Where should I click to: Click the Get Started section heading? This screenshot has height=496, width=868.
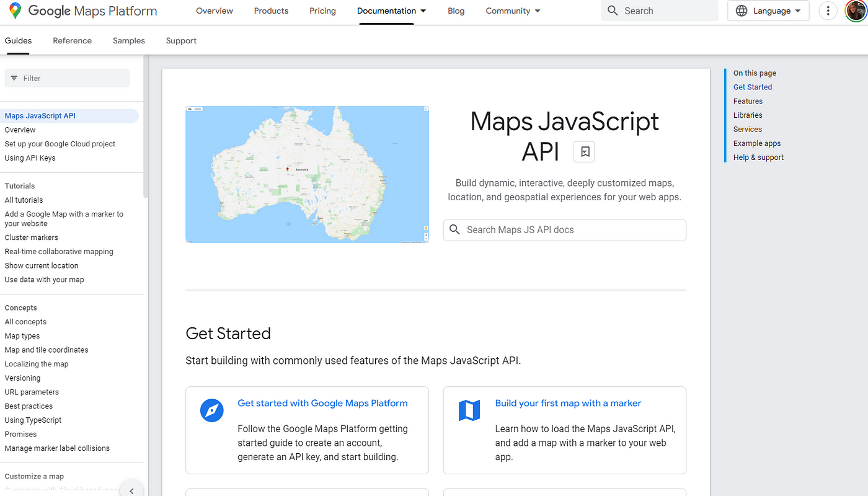click(228, 334)
